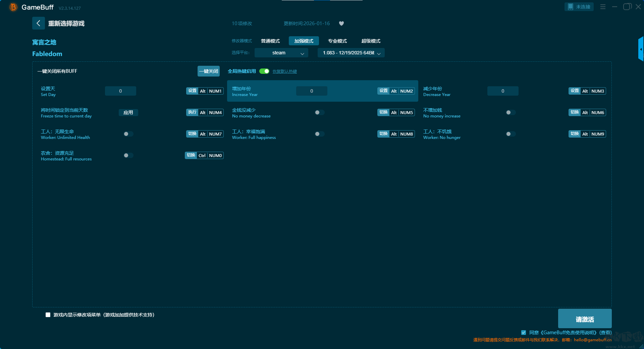Toggle the global hotkey enable switch
Image resolution: width=644 pixels, height=349 pixels.
click(x=264, y=71)
